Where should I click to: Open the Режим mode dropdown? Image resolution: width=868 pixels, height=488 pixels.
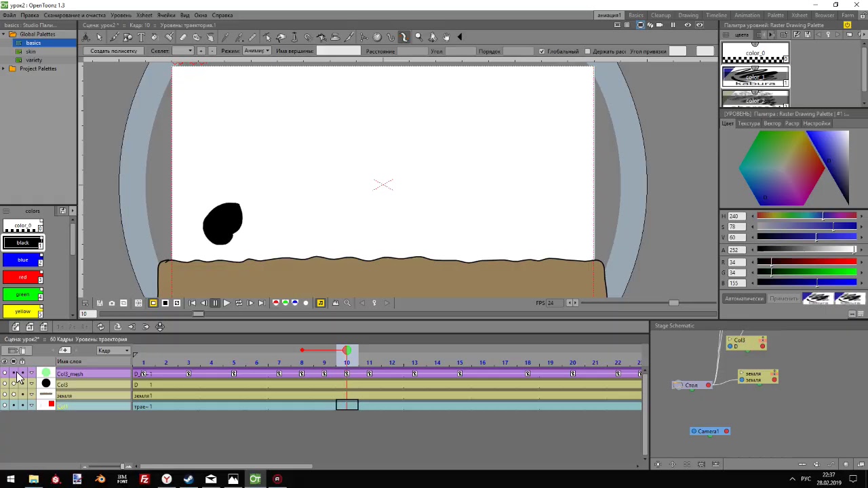tap(256, 51)
